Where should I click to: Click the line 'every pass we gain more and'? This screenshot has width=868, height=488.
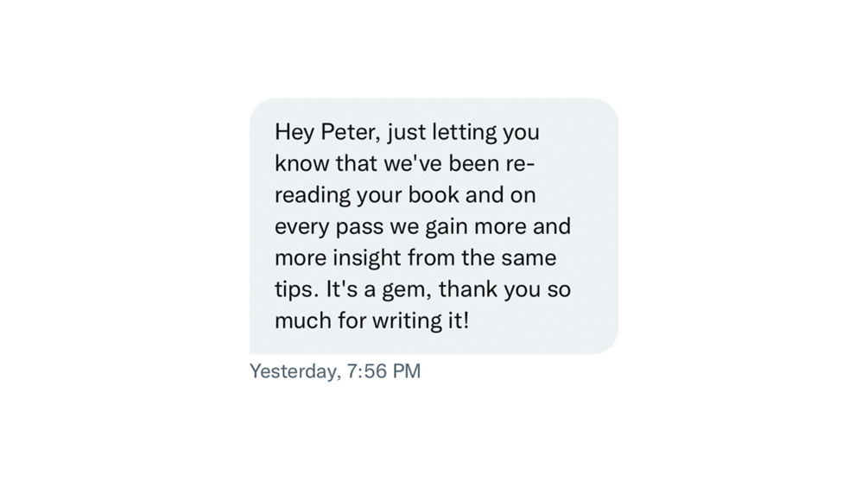422,226
